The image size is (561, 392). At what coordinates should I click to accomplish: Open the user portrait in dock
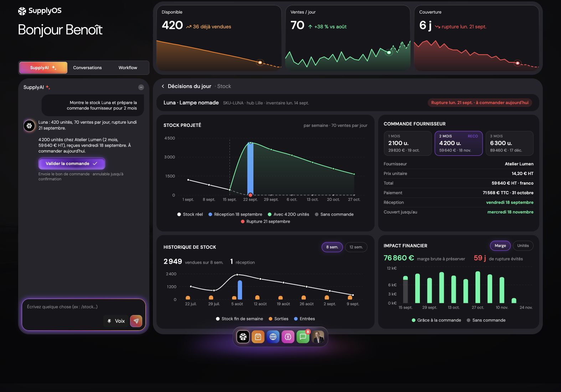318,337
